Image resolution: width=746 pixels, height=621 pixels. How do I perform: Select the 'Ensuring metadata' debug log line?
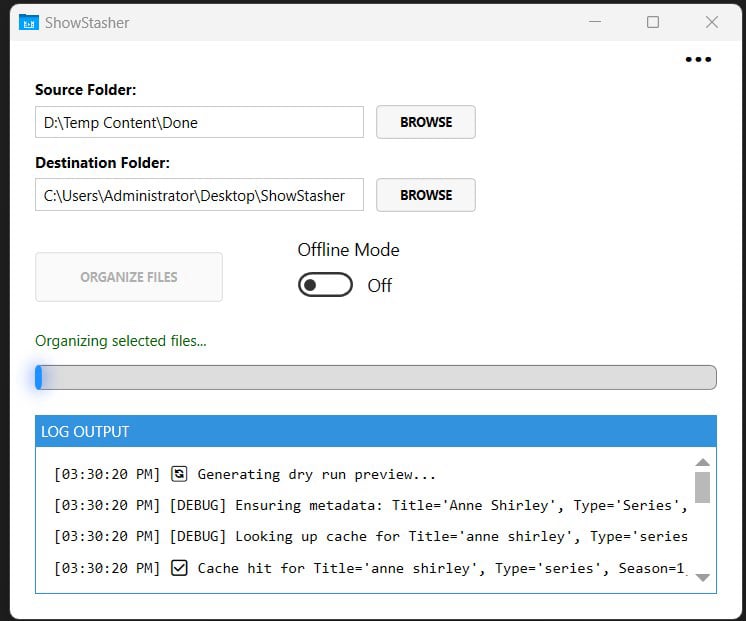371,505
